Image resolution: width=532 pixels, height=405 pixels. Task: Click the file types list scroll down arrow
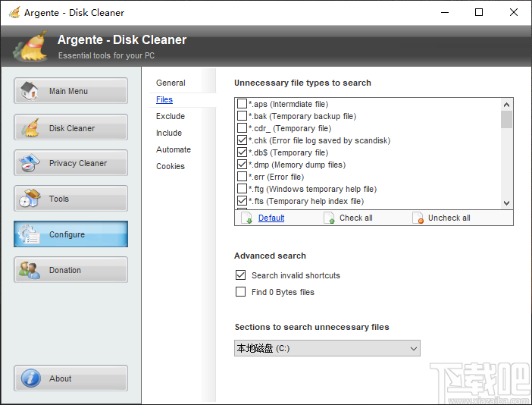pyautogui.click(x=506, y=203)
